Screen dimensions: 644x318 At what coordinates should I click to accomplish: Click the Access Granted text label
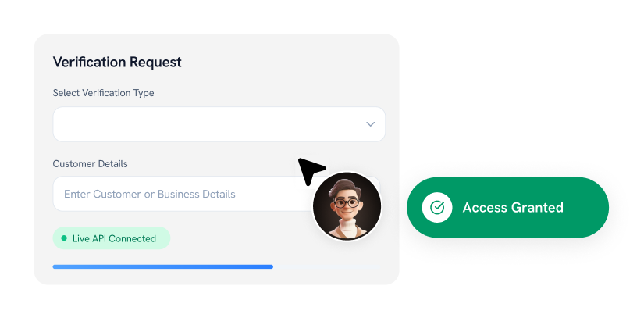click(x=513, y=208)
